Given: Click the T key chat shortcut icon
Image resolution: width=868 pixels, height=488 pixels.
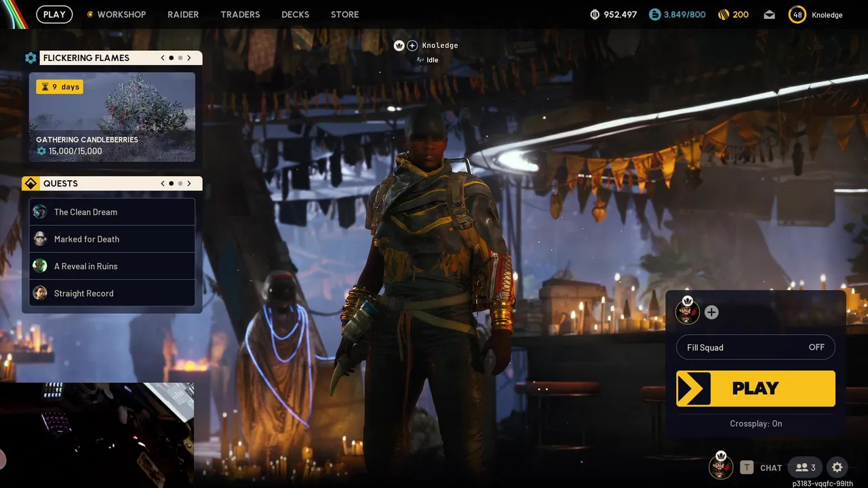Looking at the screenshot, I should (747, 467).
